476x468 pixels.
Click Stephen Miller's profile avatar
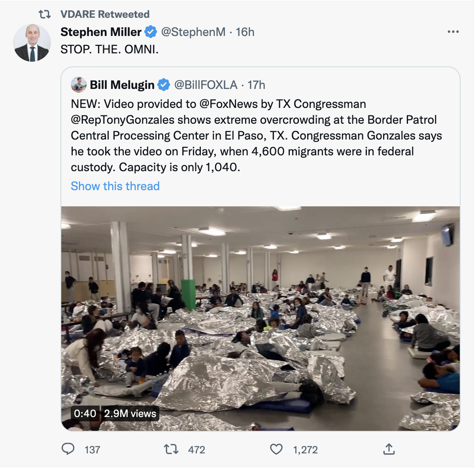point(32,43)
